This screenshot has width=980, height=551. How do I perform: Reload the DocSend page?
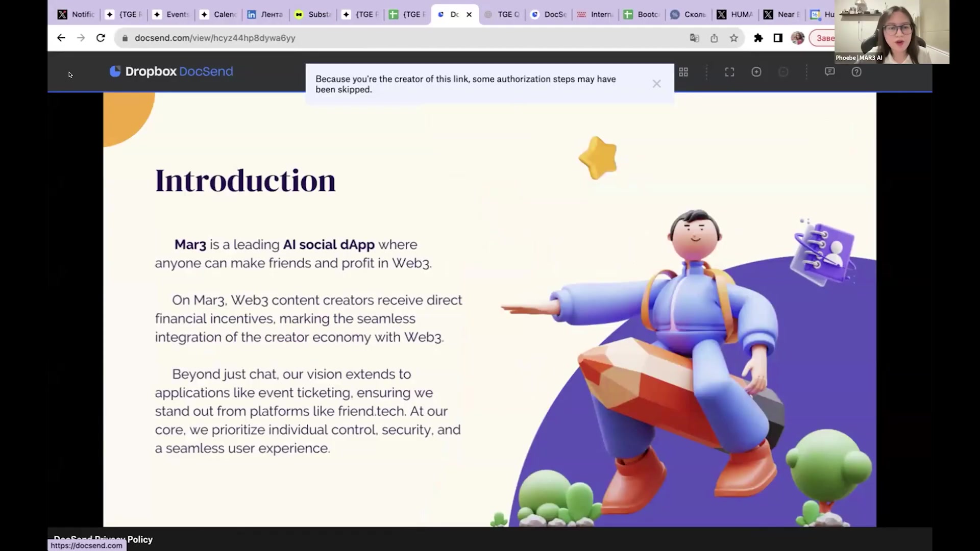click(x=101, y=38)
